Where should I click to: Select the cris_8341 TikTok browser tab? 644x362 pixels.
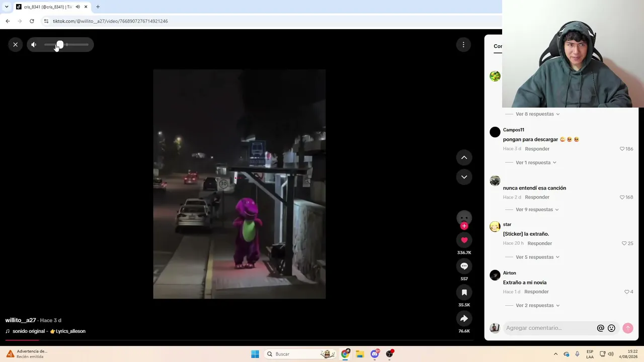48,7
